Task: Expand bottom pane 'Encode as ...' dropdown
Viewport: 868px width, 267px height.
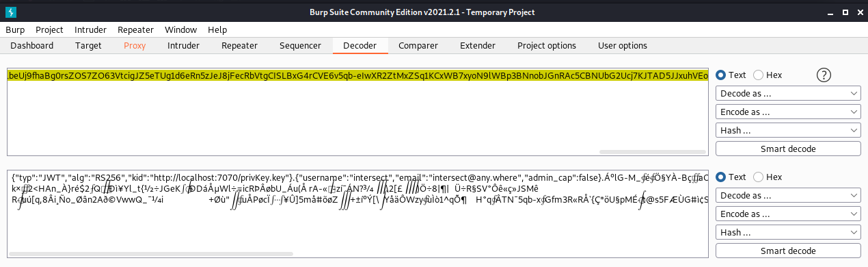Action: [x=788, y=214]
